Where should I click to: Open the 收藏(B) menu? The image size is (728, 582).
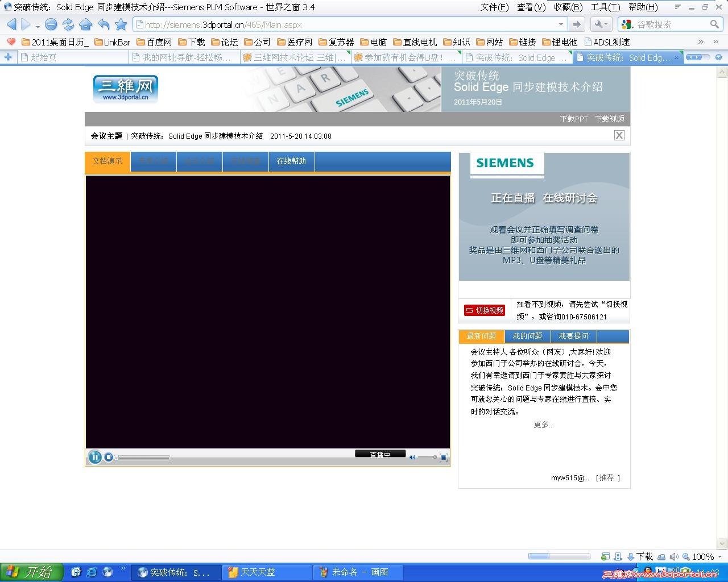568,7
